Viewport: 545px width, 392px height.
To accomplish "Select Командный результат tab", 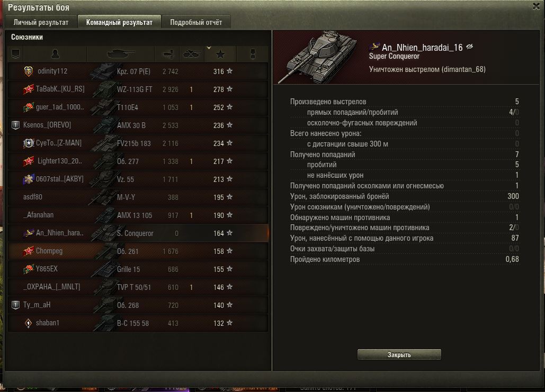I will click(x=119, y=22).
